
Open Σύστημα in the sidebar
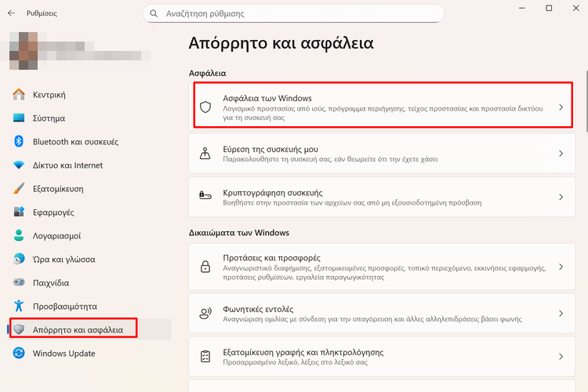[49, 118]
